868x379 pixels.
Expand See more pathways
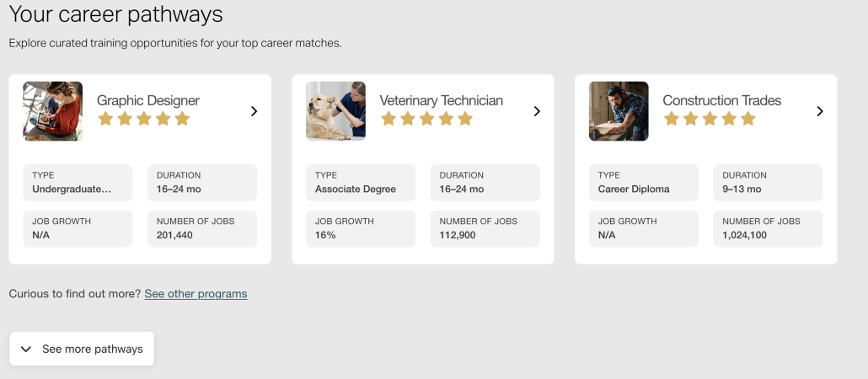[x=92, y=349]
